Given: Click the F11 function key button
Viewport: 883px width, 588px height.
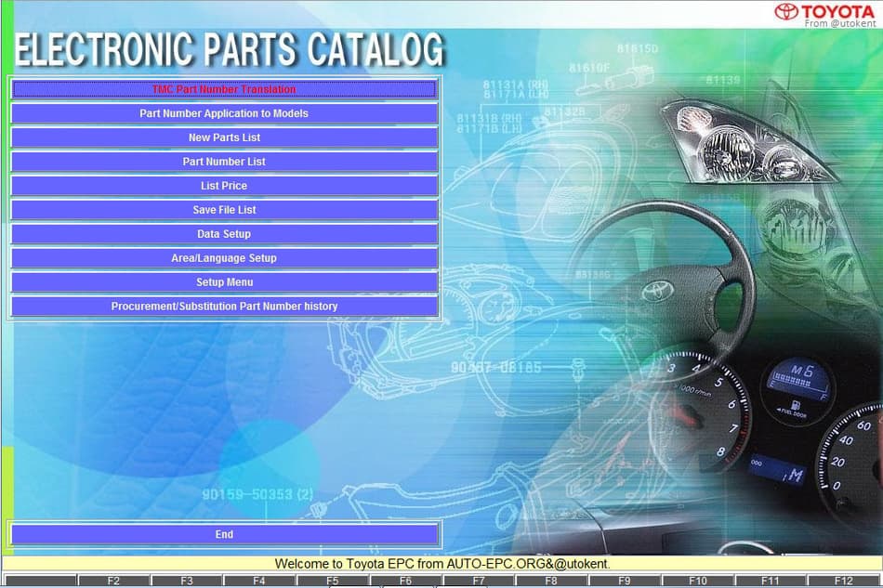Looking at the screenshot, I should click(770, 581).
